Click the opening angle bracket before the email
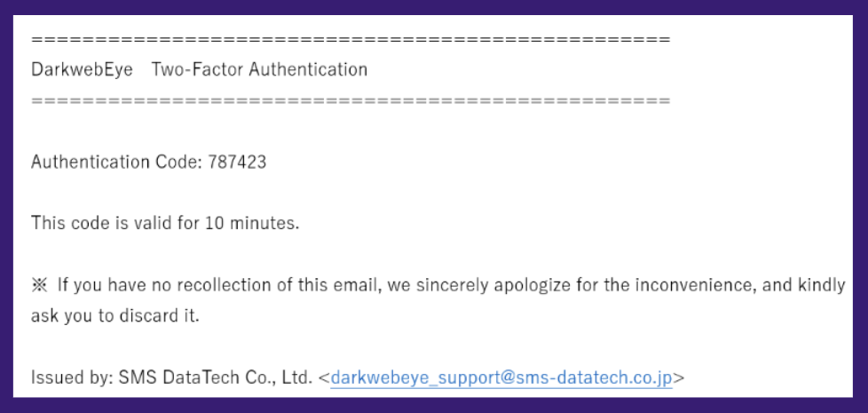Viewport: 868px width, 413px height. [325, 378]
